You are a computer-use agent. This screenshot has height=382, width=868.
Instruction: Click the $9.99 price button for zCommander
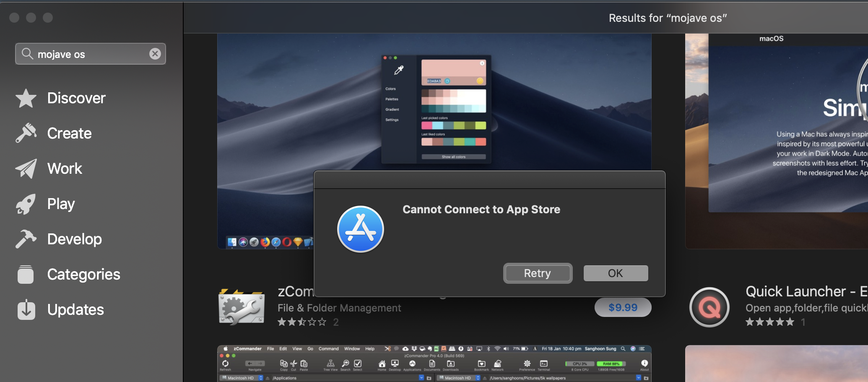pos(623,307)
